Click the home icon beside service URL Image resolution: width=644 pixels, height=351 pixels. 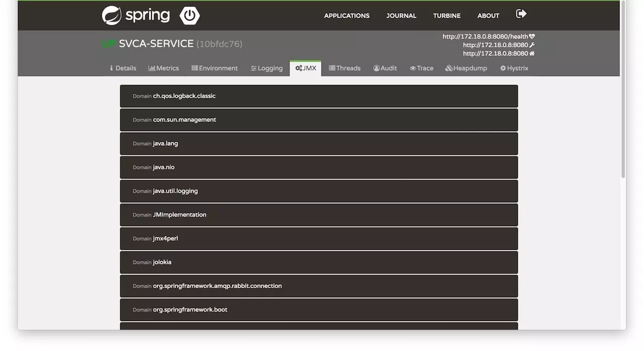tap(532, 53)
